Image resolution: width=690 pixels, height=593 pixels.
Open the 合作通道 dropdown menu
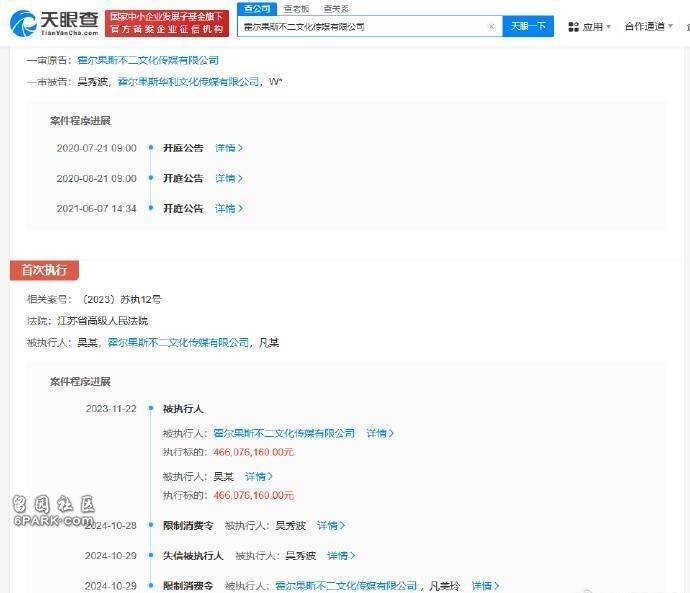coord(649,26)
